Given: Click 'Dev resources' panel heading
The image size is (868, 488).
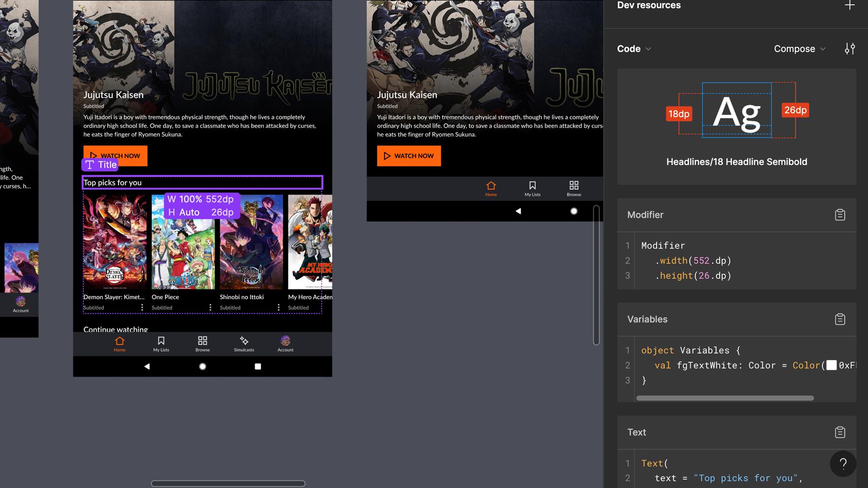Looking at the screenshot, I should pos(649,5).
